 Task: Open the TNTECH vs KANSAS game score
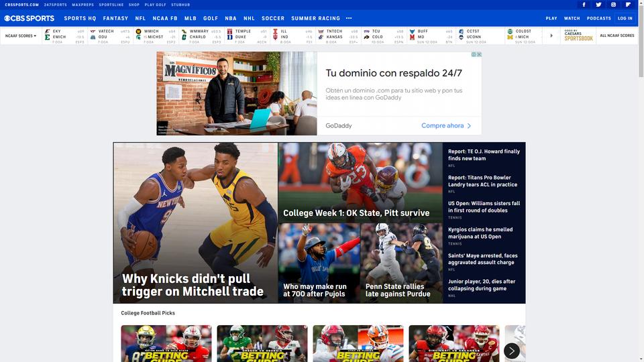pyautogui.click(x=338, y=36)
